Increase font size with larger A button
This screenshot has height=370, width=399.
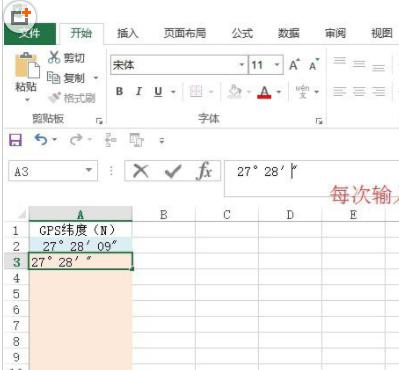tap(294, 65)
